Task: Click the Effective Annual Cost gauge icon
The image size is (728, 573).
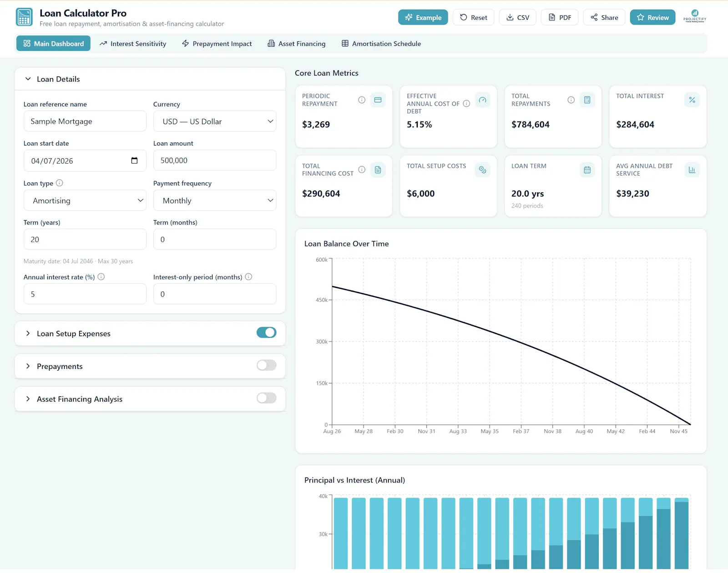Action: 482,100
